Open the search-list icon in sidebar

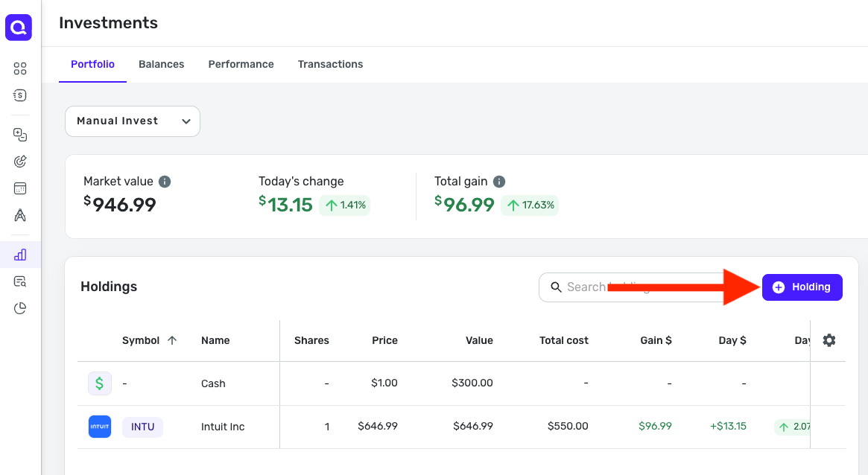[x=20, y=281]
